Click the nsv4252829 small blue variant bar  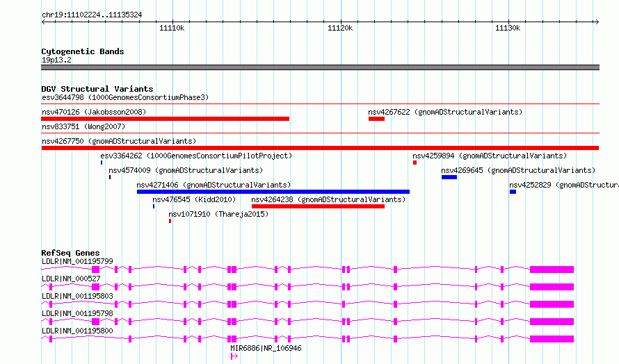[x=513, y=192]
